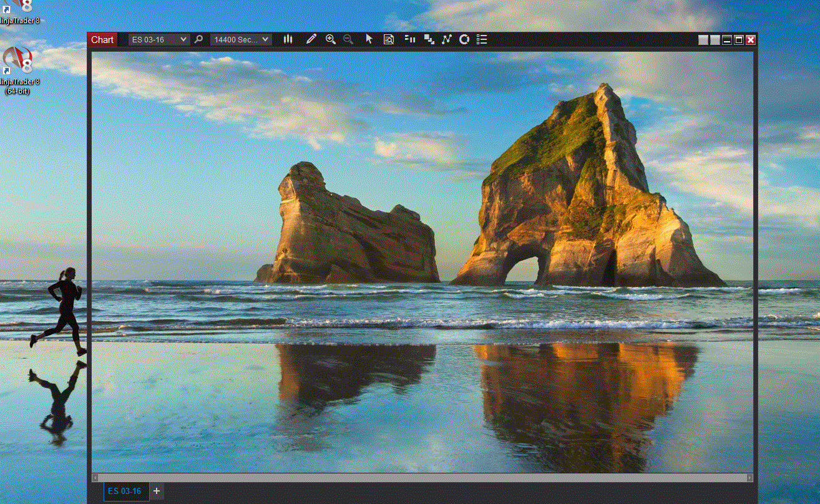Open the Strategies circular icon

pos(464,39)
